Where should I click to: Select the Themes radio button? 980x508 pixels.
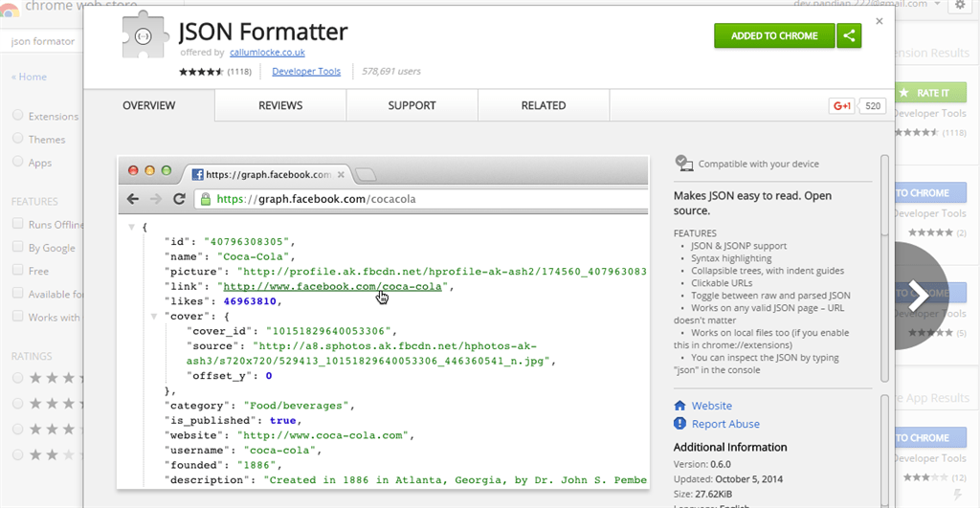coord(17,139)
